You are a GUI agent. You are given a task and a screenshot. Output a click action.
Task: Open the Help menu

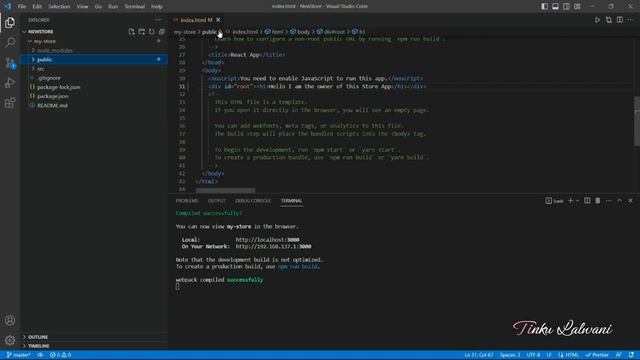click(157, 7)
